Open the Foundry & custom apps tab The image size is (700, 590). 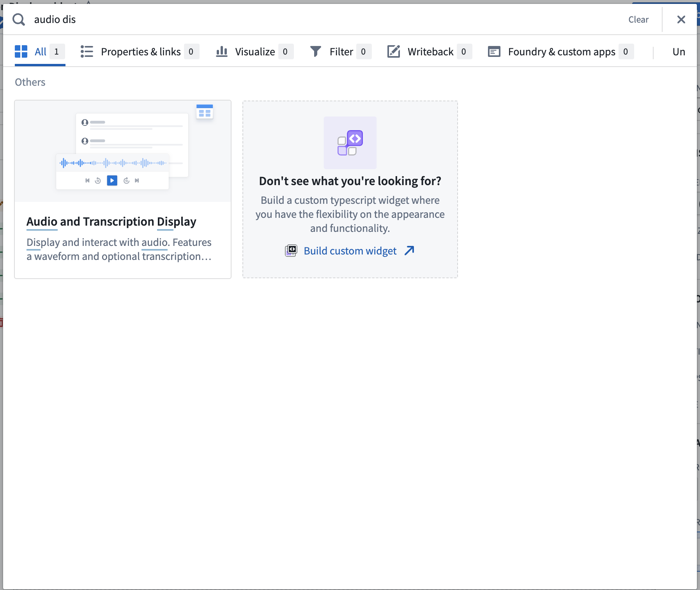pyautogui.click(x=561, y=52)
